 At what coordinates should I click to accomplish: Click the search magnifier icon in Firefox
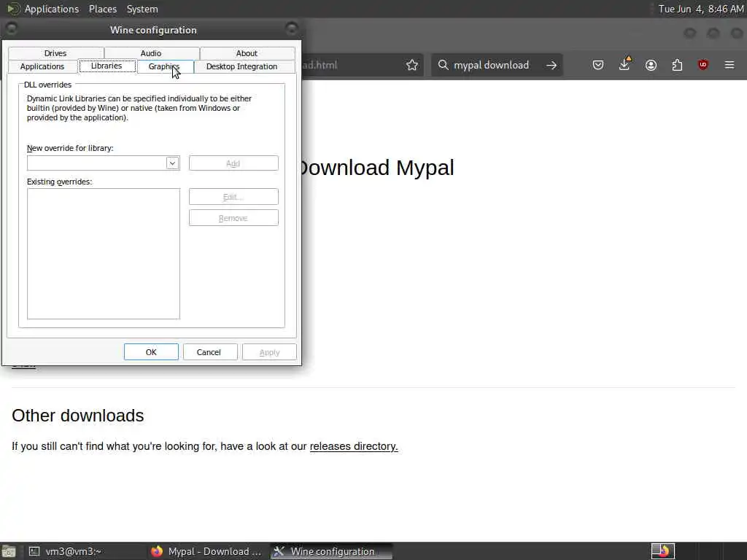point(443,65)
